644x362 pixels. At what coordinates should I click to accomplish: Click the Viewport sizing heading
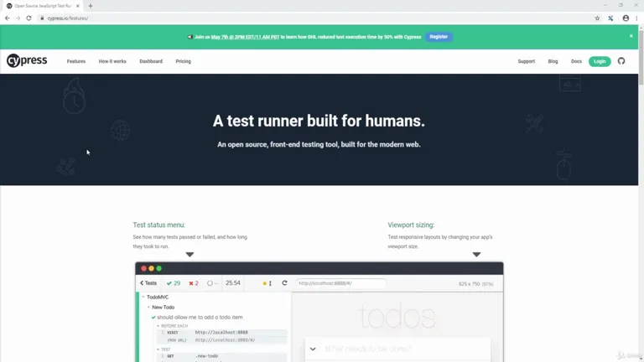pos(411,225)
